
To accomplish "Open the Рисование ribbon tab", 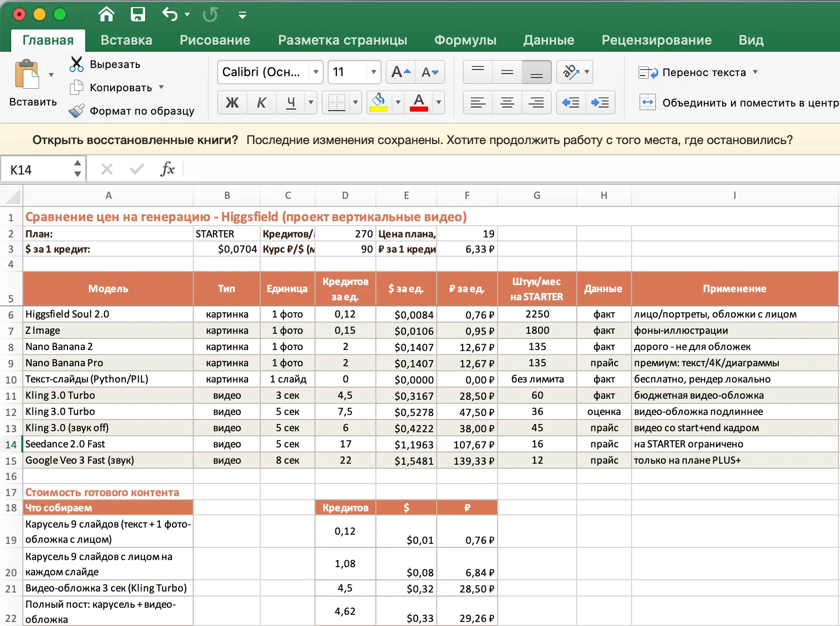I will (x=215, y=40).
